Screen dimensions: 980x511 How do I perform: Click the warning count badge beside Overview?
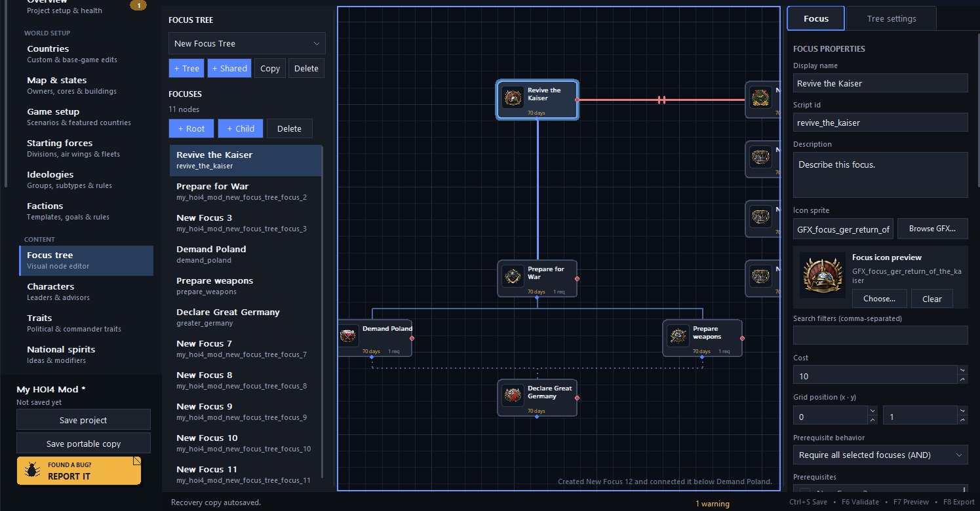(138, 5)
